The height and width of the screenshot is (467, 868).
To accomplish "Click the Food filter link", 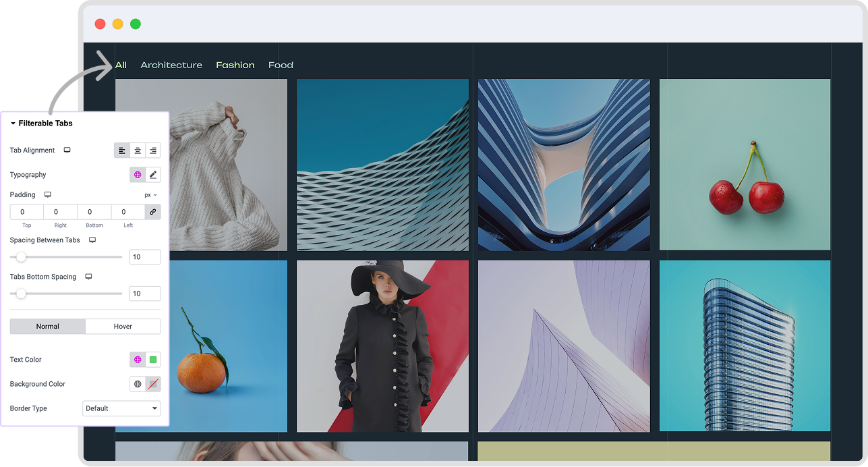I will 281,65.
